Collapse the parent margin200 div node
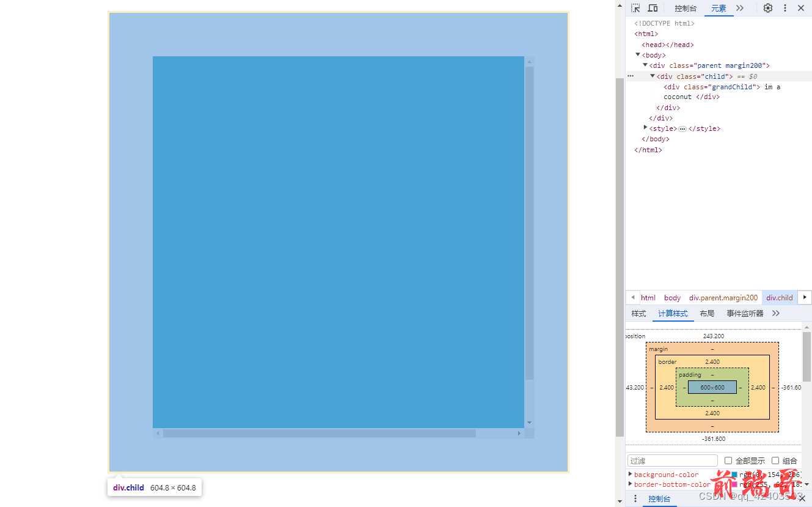 click(x=645, y=65)
